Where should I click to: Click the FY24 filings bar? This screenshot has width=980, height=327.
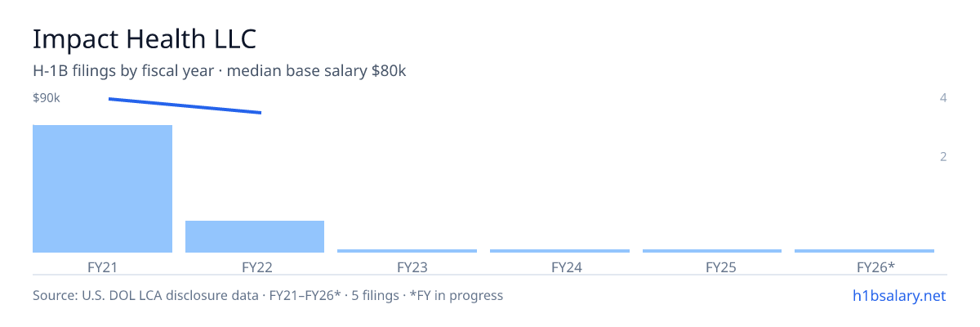(559, 250)
